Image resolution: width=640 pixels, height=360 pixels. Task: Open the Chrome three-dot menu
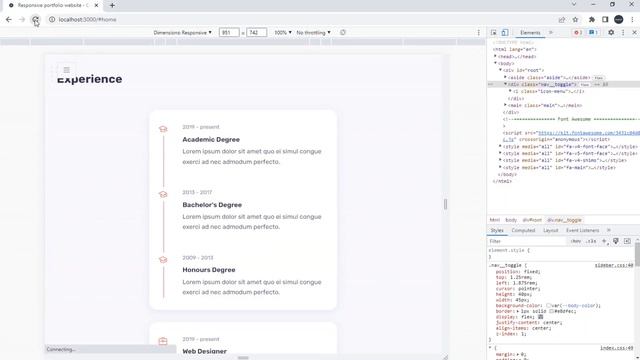tap(632, 19)
